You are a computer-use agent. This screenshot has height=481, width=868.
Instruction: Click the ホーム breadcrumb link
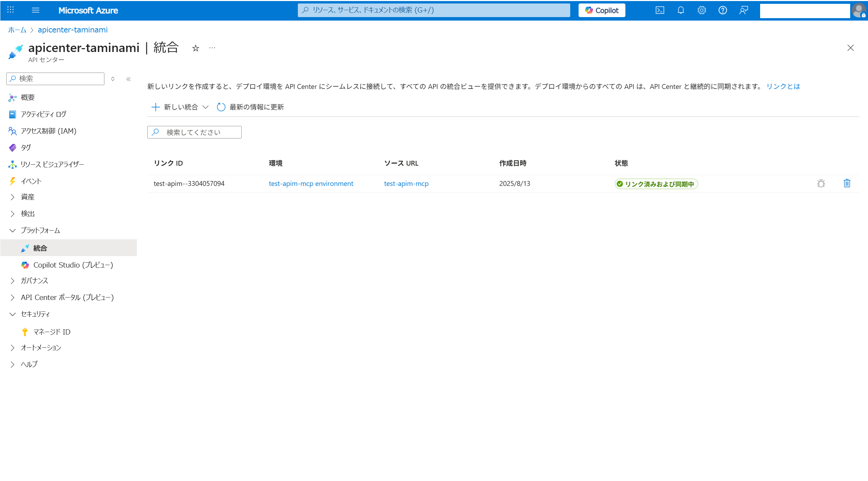point(17,30)
